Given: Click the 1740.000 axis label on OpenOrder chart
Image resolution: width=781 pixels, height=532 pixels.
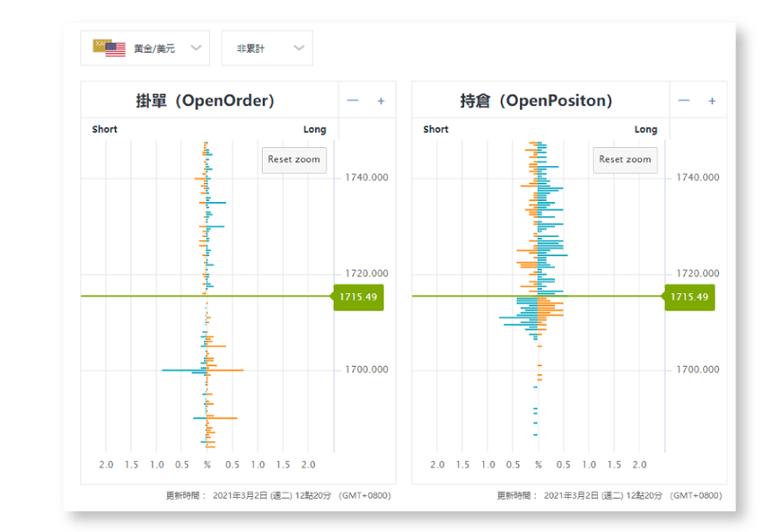Looking at the screenshot, I should click(366, 178).
